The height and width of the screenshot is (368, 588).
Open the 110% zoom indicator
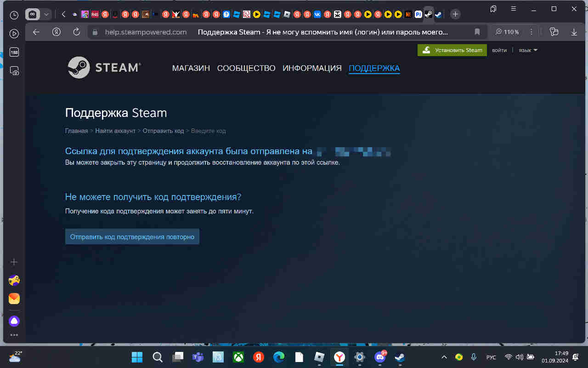[x=507, y=32]
